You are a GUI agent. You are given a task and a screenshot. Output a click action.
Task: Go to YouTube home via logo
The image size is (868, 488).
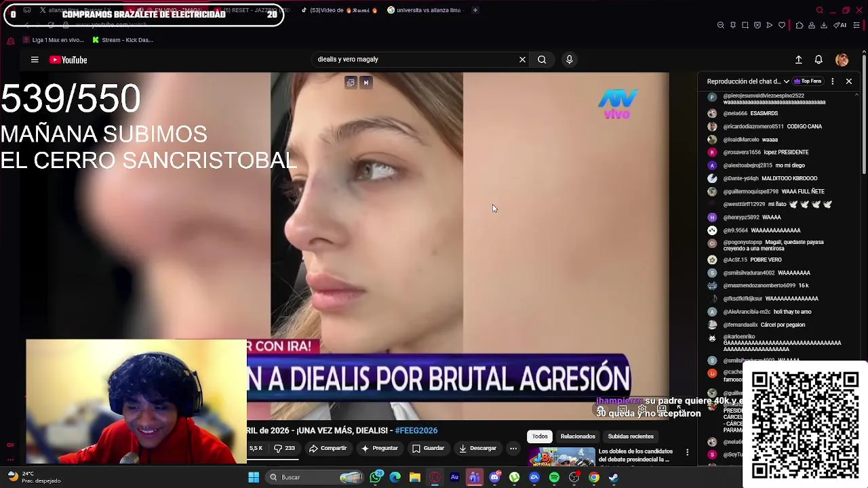coord(68,60)
